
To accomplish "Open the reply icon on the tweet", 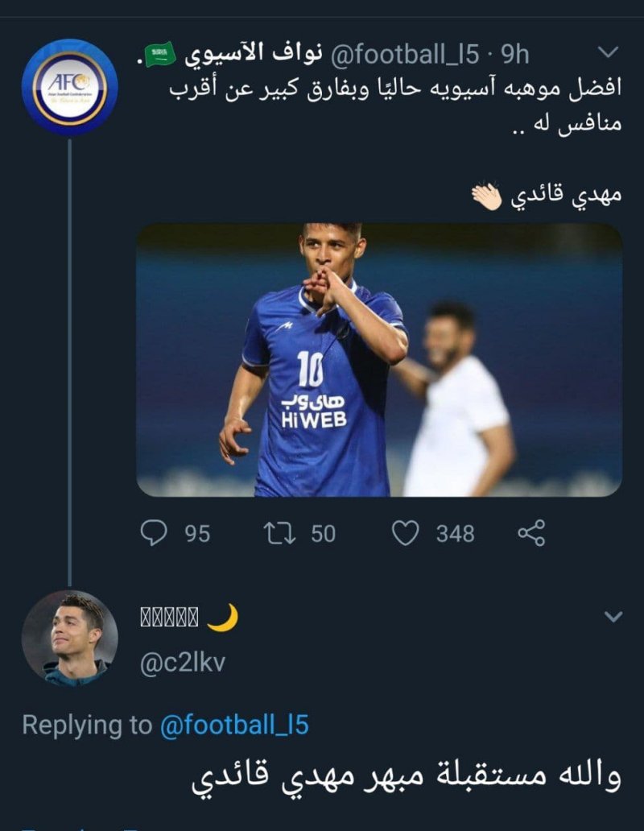I will tap(154, 533).
